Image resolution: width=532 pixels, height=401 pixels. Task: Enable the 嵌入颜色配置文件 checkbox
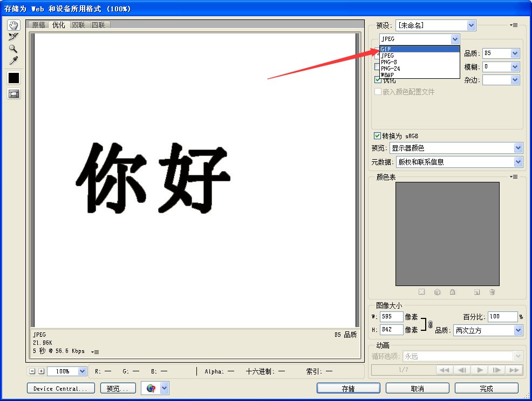point(378,91)
